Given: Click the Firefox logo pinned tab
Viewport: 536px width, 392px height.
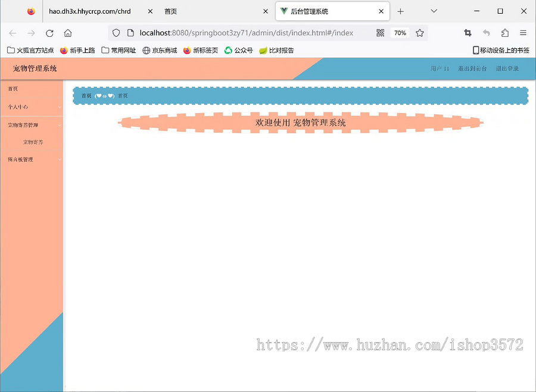Looking at the screenshot, I should click(x=31, y=11).
